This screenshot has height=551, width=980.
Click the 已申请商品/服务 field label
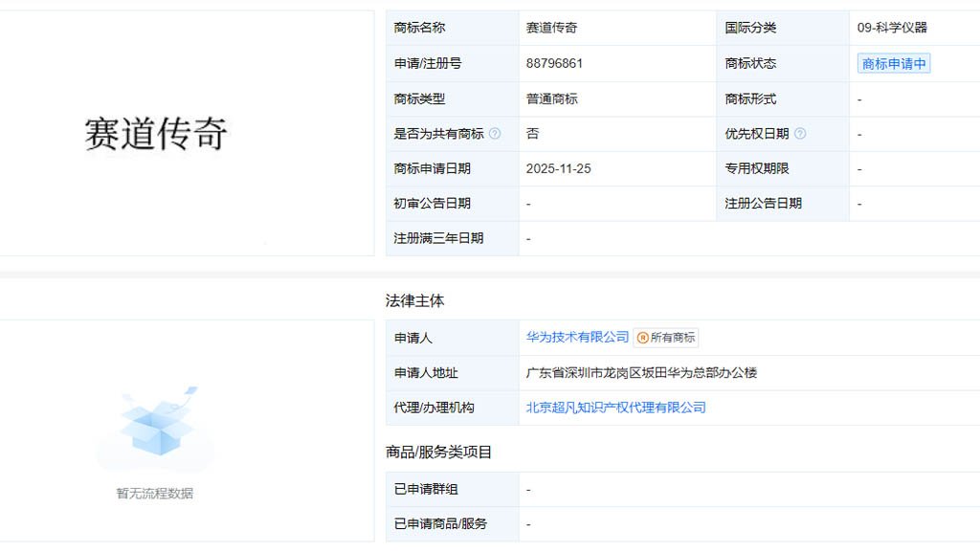pyautogui.click(x=440, y=524)
